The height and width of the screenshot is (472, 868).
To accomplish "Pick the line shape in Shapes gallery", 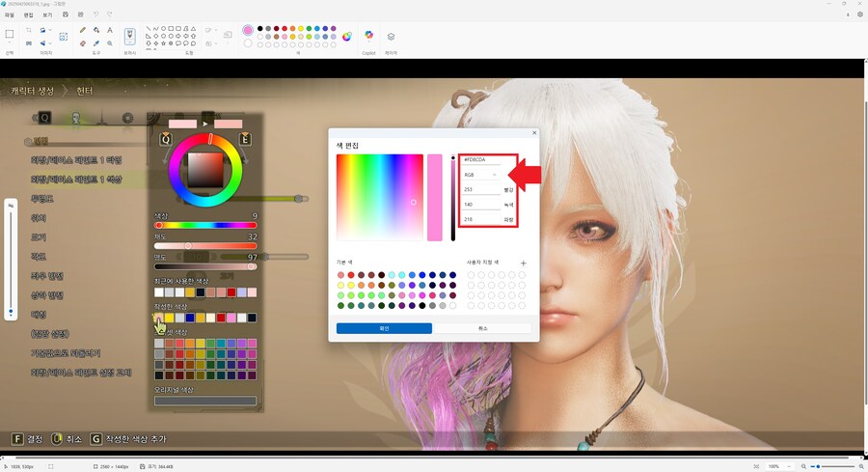I will click(149, 28).
